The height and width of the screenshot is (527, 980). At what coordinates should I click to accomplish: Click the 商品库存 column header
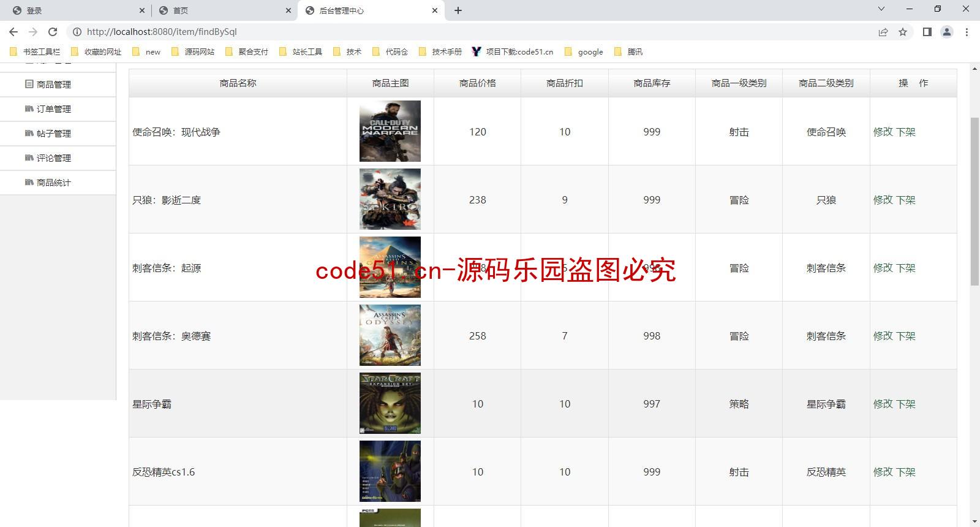652,83
